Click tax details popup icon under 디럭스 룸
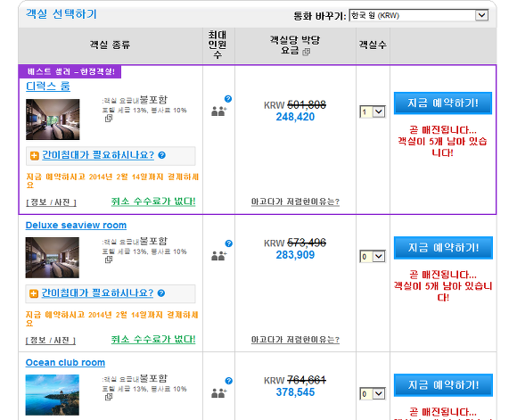517x420 pixels. [x=109, y=118]
